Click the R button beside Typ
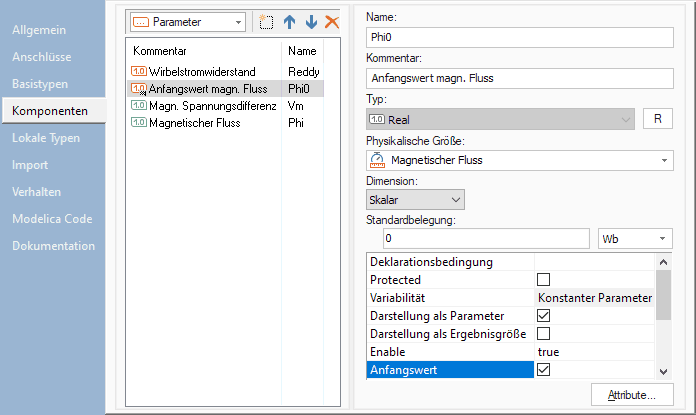The width and height of the screenshot is (696, 415). pyautogui.click(x=657, y=119)
